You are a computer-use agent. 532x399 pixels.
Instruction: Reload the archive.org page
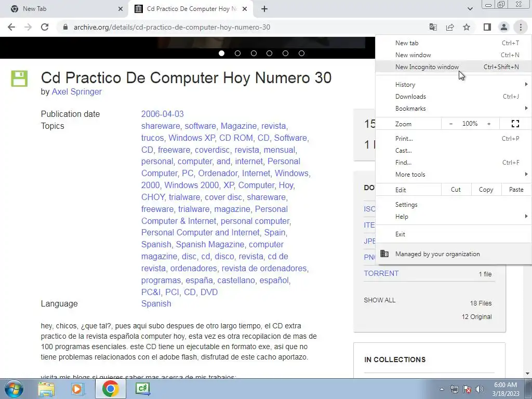(45, 27)
